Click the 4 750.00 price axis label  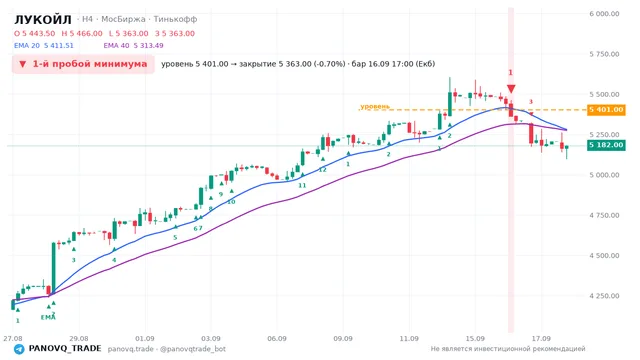[x=604, y=215]
